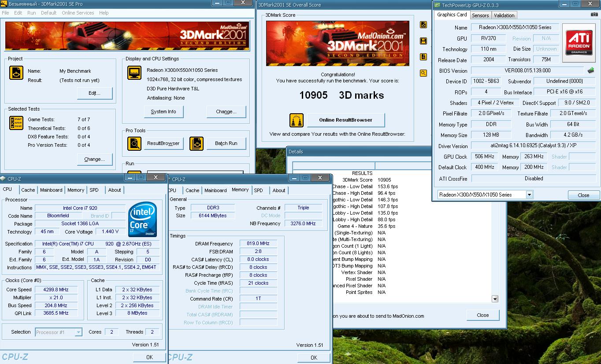Switch to SPD tab in left CPU-Z window

pos(94,190)
